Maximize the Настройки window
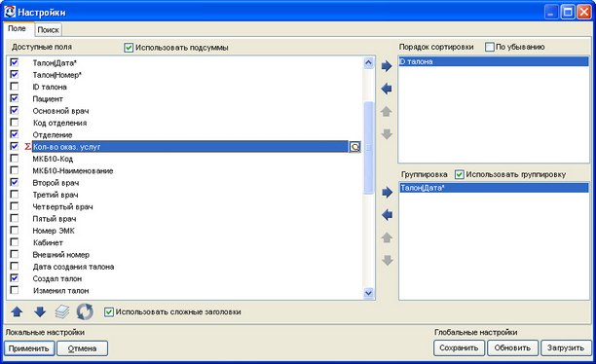Image resolution: width=596 pixels, height=364 pixels. [568, 12]
